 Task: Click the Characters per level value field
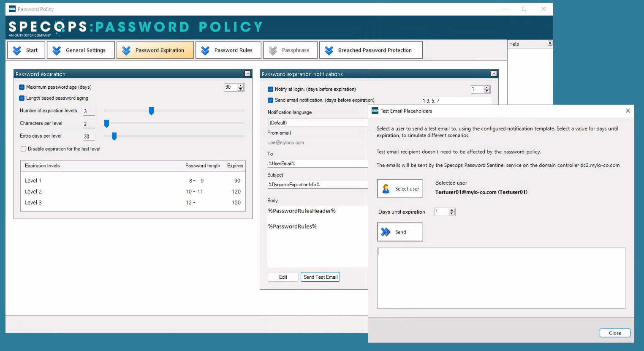(x=89, y=124)
